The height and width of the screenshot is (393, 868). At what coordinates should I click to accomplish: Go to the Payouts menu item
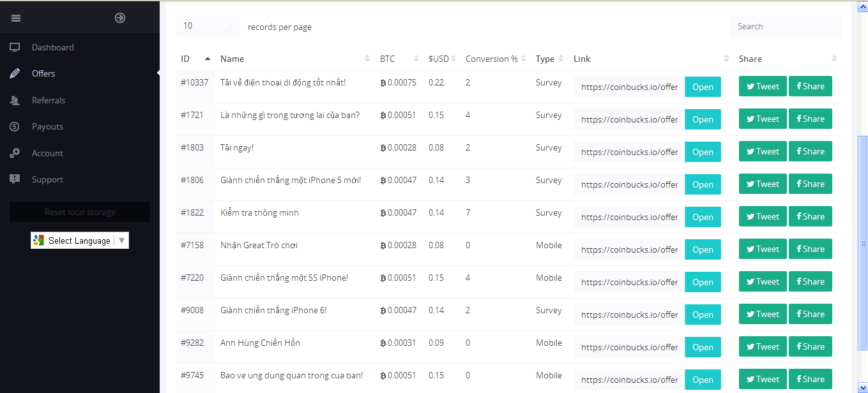click(x=47, y=126)
